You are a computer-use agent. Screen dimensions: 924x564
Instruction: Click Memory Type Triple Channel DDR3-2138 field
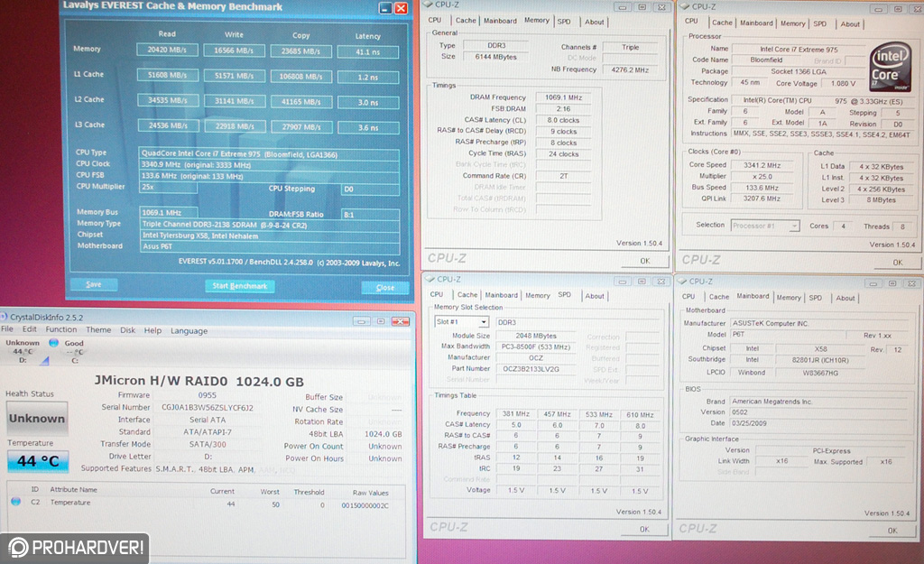pyautogui.click(x=270, y=225)
